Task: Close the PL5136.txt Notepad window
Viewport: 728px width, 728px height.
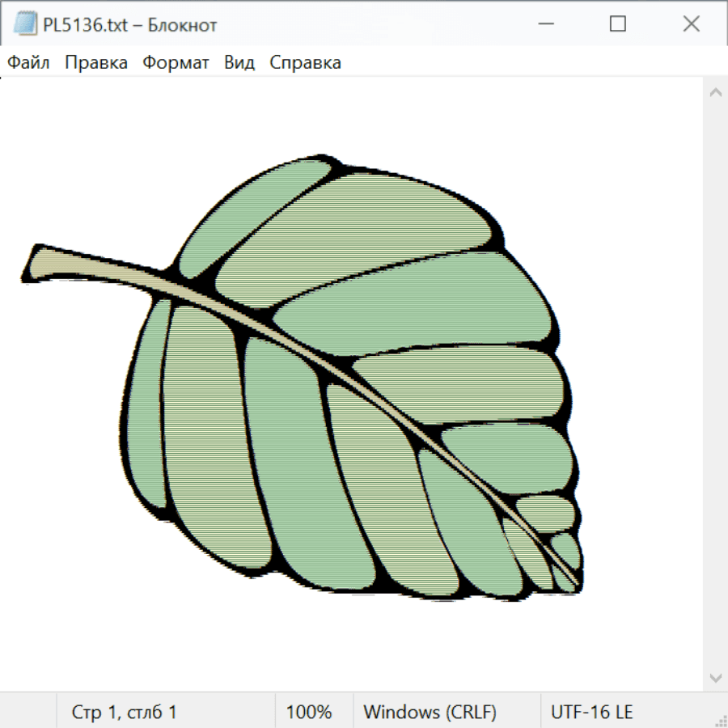Action: point(691,24)
